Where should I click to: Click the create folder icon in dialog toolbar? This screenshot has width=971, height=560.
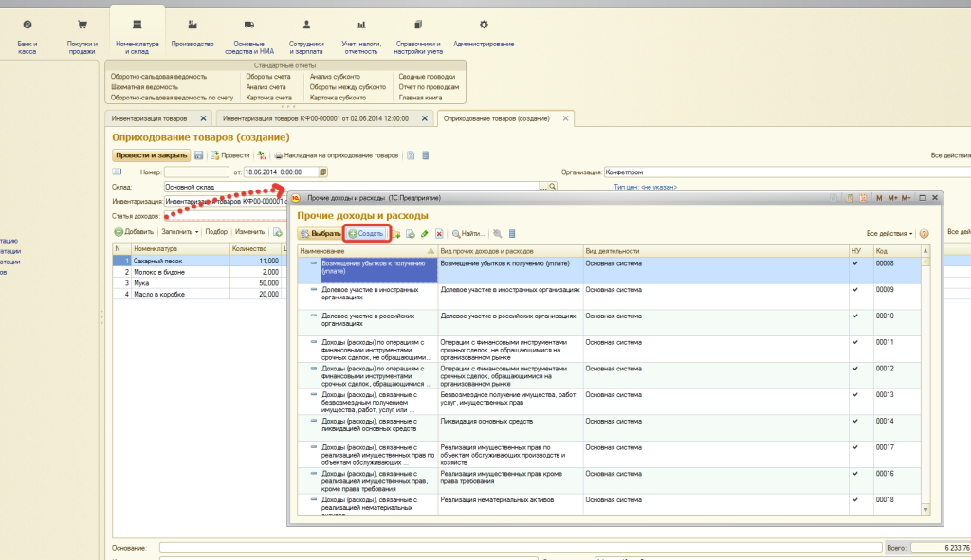pos(396,234)
